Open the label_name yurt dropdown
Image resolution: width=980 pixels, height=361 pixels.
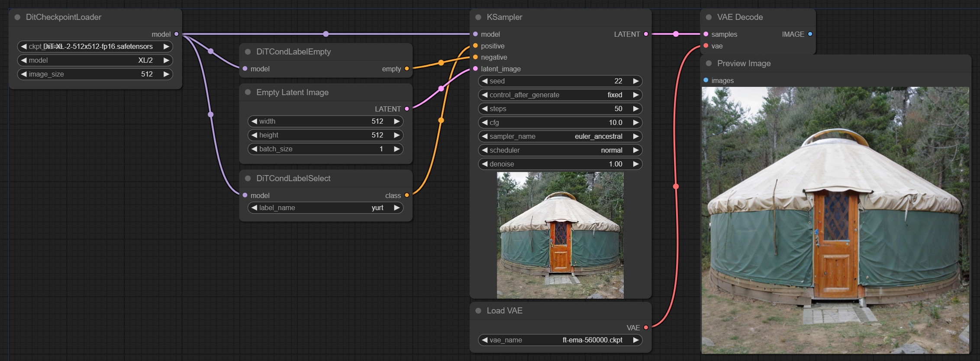[326, 208]
